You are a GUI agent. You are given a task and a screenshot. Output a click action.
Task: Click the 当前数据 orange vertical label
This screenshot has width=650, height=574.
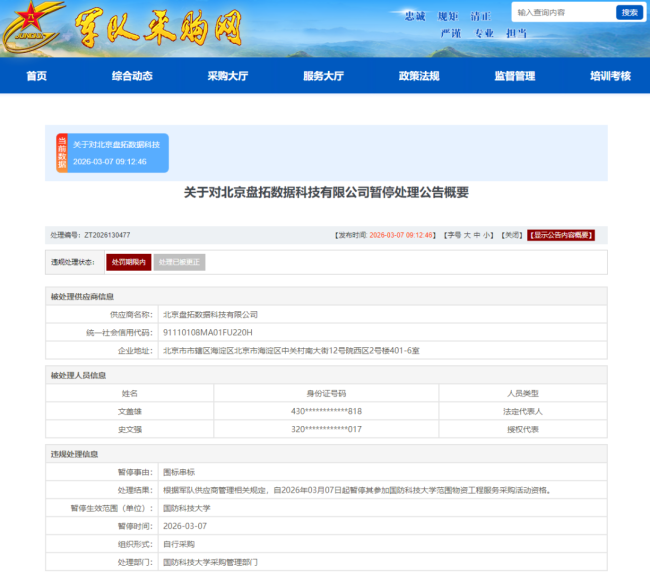click(x=62, y=153)
